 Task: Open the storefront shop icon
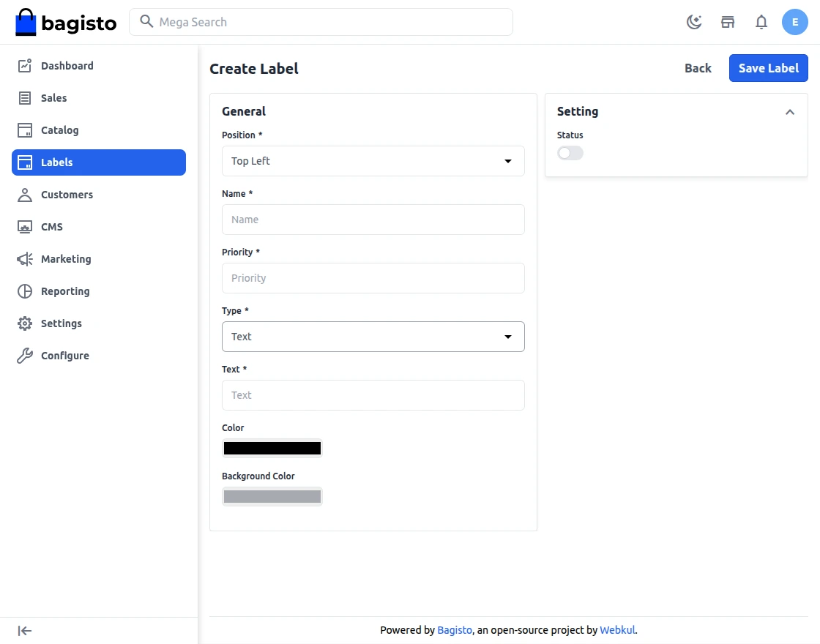(x=728, y=22)
